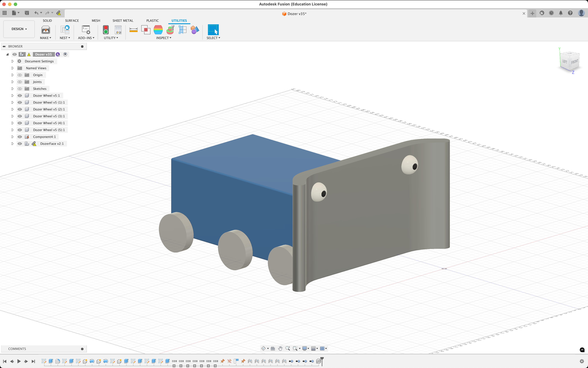Open the Zebra Analysis rainbow icon
Screen dimensions: 588x368
(158, 30)
